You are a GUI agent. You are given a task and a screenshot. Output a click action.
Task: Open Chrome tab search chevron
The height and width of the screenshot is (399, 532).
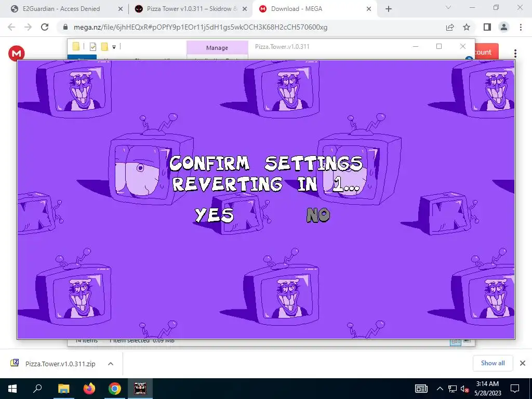tap(448, 7)
